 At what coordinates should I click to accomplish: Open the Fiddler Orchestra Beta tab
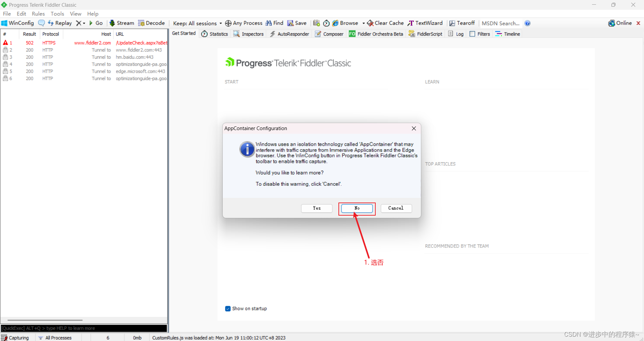click(x=376, y=34)
